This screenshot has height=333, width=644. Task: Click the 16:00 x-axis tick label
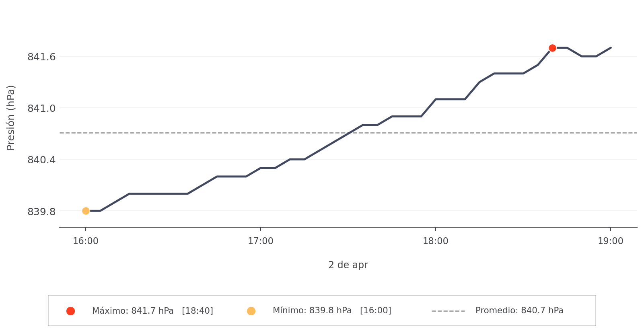click(86, 241)
